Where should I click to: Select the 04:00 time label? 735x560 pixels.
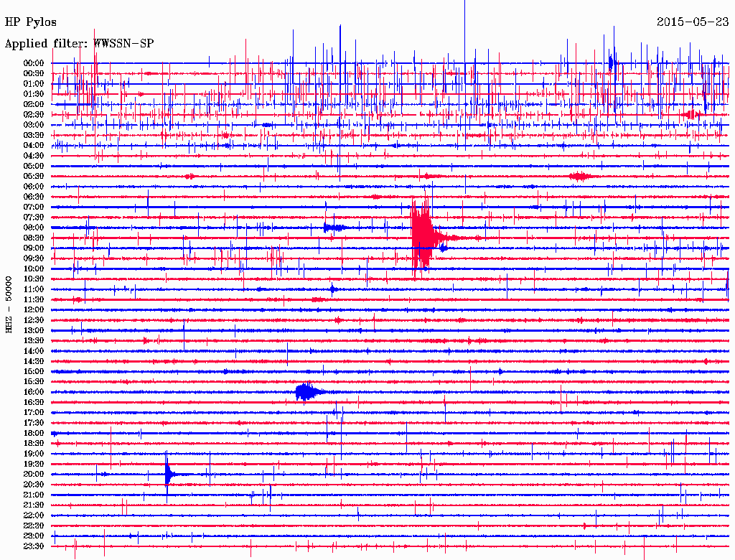pyautogui.click(x=34, y=146)
